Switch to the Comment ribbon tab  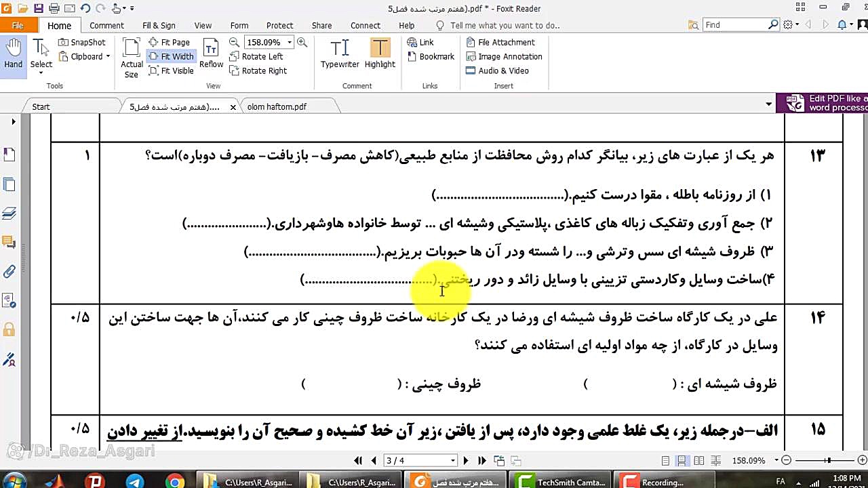tap(106, 25)
